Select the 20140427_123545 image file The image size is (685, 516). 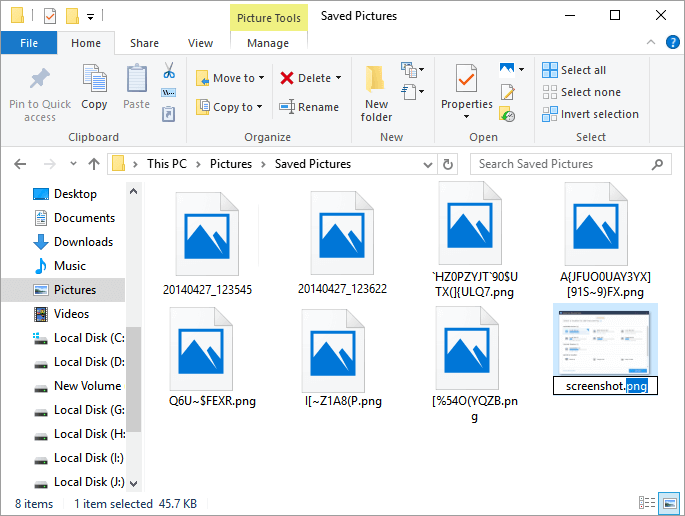pyautogui.click(x=207, y=245)
